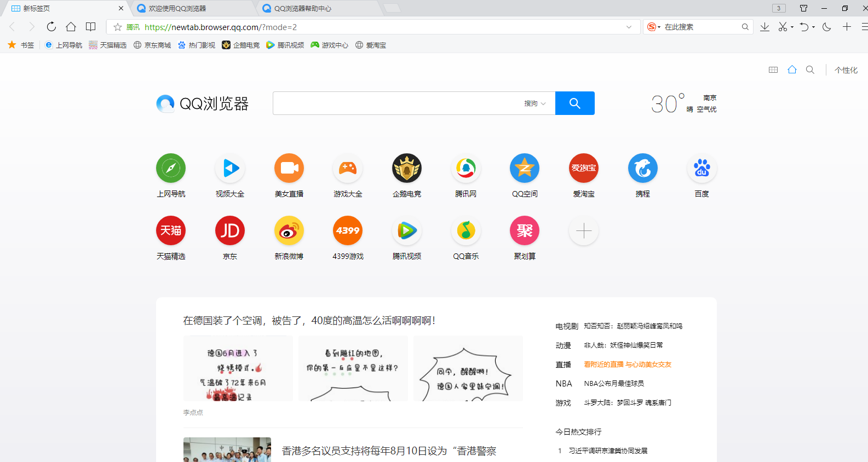Viewport: 868px width, 462px height.
Task: Expand the address bar history dropdown arrow
Action: click(629, 27)
